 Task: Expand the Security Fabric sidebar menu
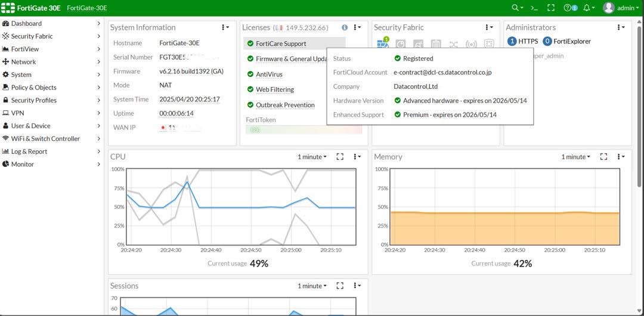(51, 36)
